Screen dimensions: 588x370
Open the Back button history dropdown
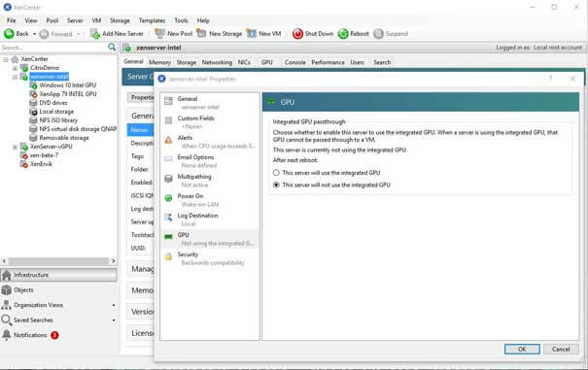(x=34, y=34)
